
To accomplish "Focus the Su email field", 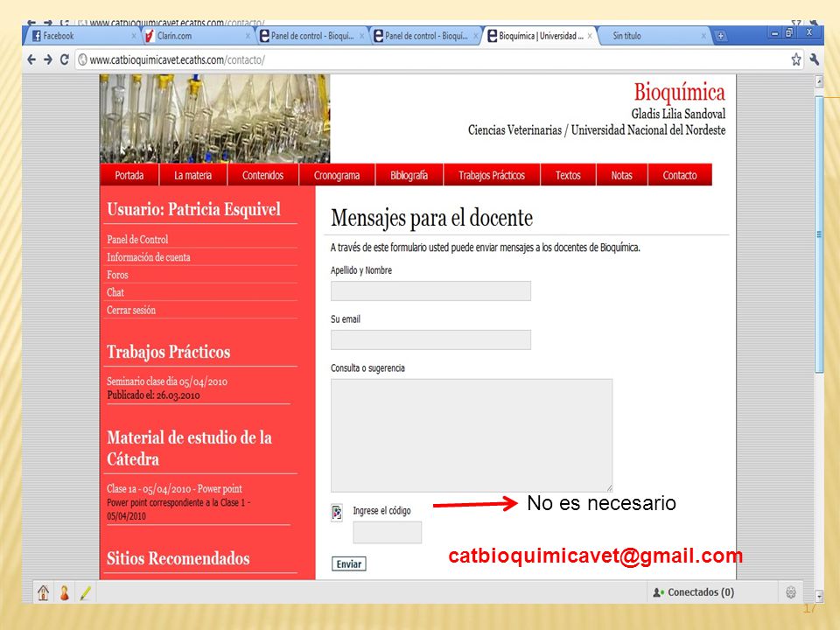I will [430, 339].
